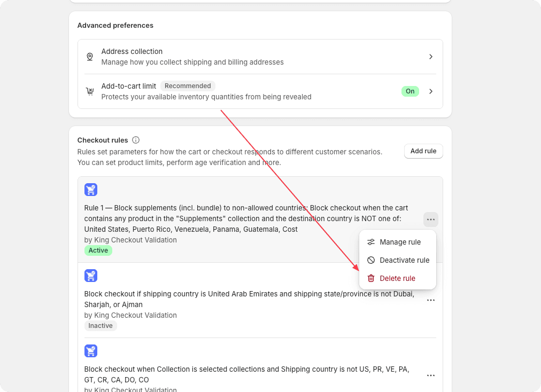Click the Rule 1 King Checkout Validation app icon

(91, 190)
